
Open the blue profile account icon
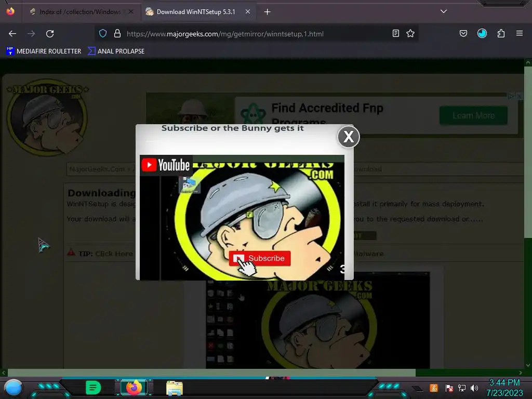482,33
